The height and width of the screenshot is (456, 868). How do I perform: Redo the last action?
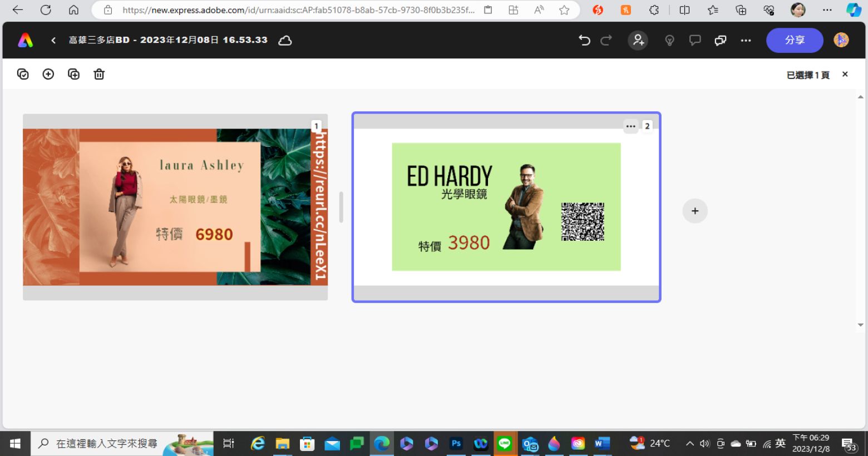coord(606,40)
